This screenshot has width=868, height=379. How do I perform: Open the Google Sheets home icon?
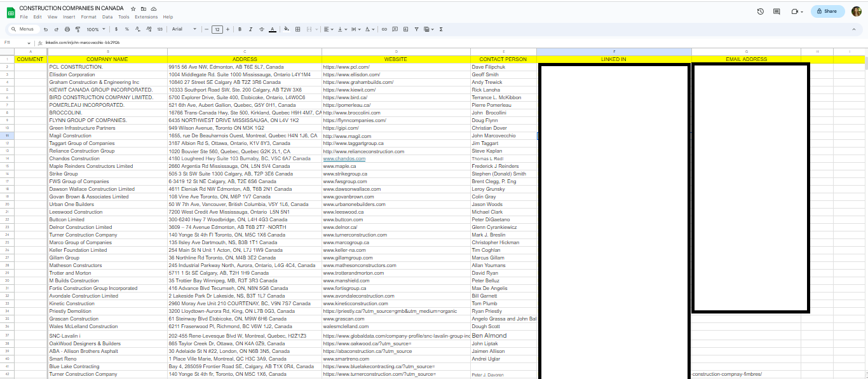[x=10, y=12]
